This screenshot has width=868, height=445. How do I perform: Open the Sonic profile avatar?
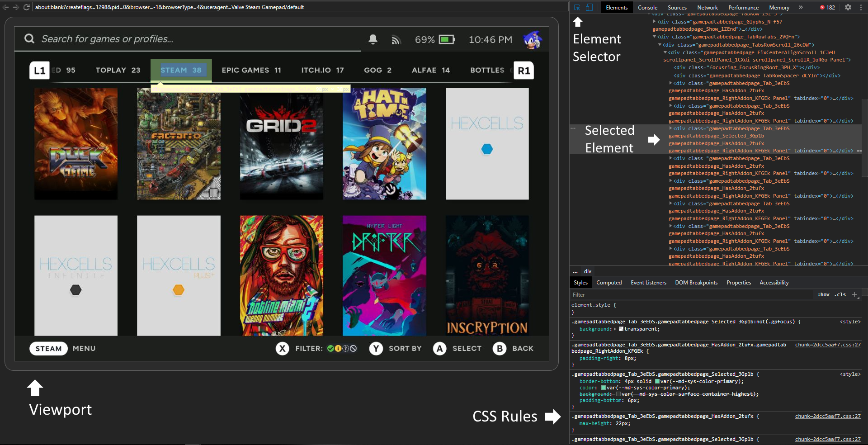point(532,40)
